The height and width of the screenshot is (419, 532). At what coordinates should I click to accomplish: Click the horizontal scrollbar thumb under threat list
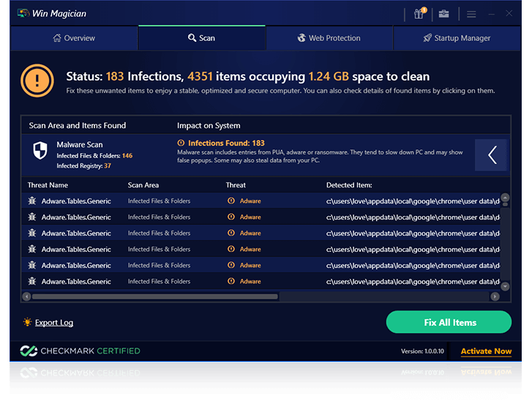pyautogui.click(x=154, y=297)
